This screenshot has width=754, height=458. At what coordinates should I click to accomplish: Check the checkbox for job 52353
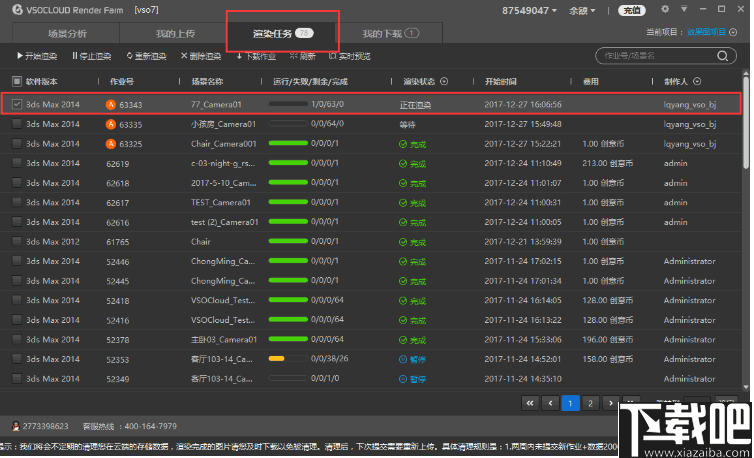[17, 359]
